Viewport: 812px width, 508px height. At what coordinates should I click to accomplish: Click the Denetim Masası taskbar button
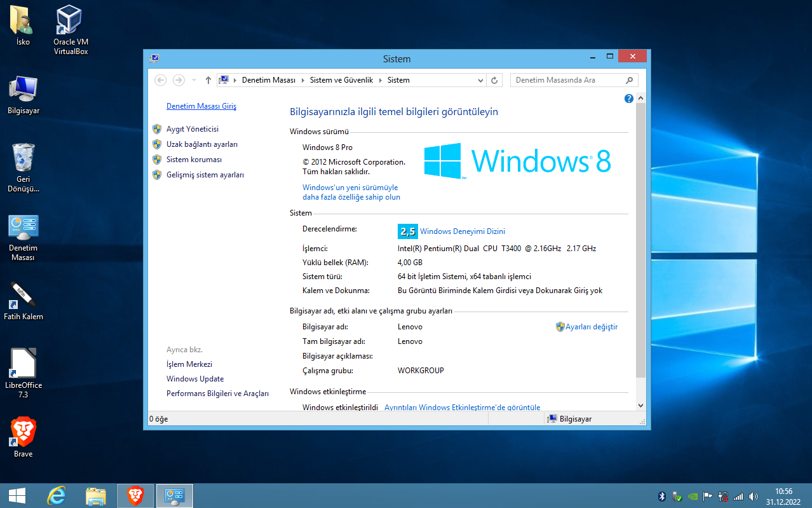coord(174,495)
